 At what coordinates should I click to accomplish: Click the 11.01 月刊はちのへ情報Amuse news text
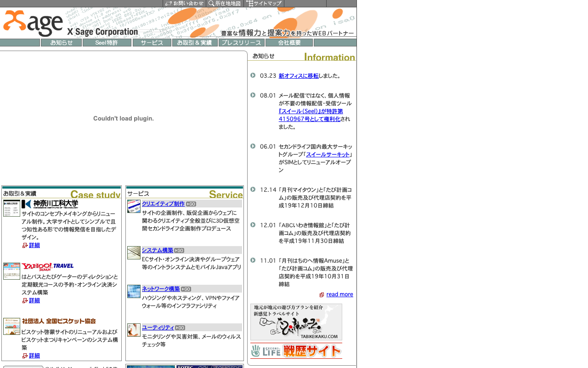pos(316,272)
